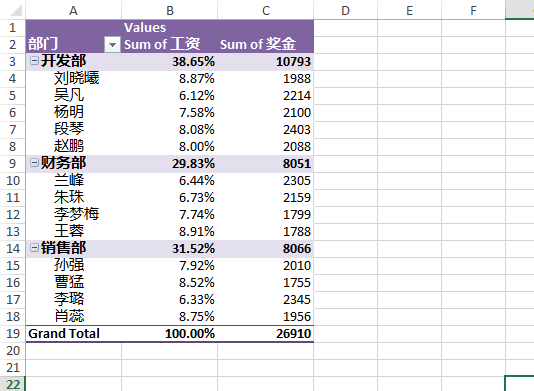This screenshot has width=534, height=391.
Task: Click the 7.92% cell
Action: click(x=170, y=265)
